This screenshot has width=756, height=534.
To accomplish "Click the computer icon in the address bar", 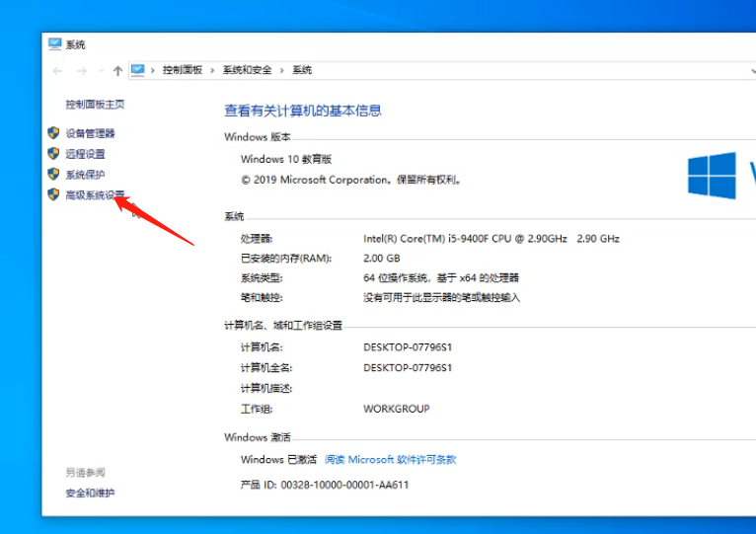I will pyautogui.click(x=138, y=70).
